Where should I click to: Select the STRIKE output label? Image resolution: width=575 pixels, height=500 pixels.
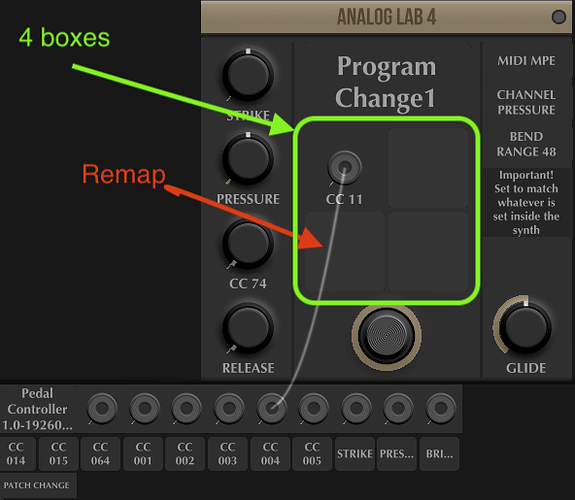355,454
